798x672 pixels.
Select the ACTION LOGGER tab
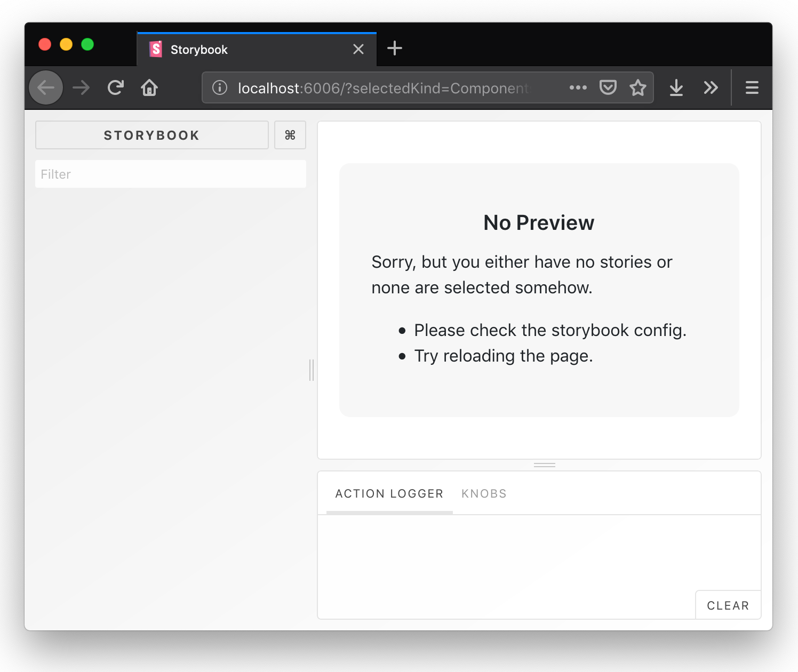389,493
